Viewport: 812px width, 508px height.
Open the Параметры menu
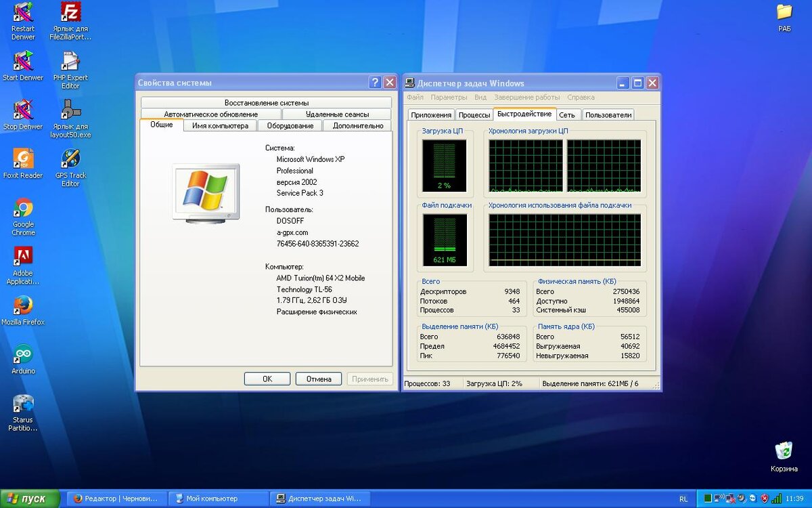449,98
